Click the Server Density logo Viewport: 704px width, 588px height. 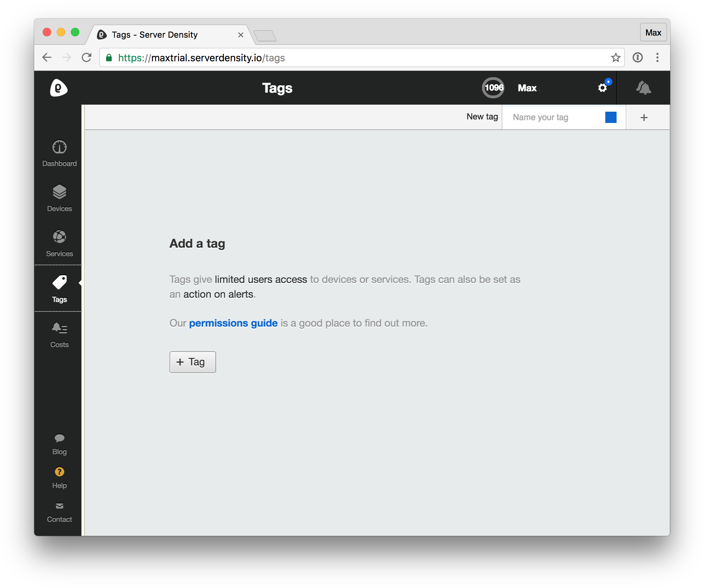pos(59,88)
